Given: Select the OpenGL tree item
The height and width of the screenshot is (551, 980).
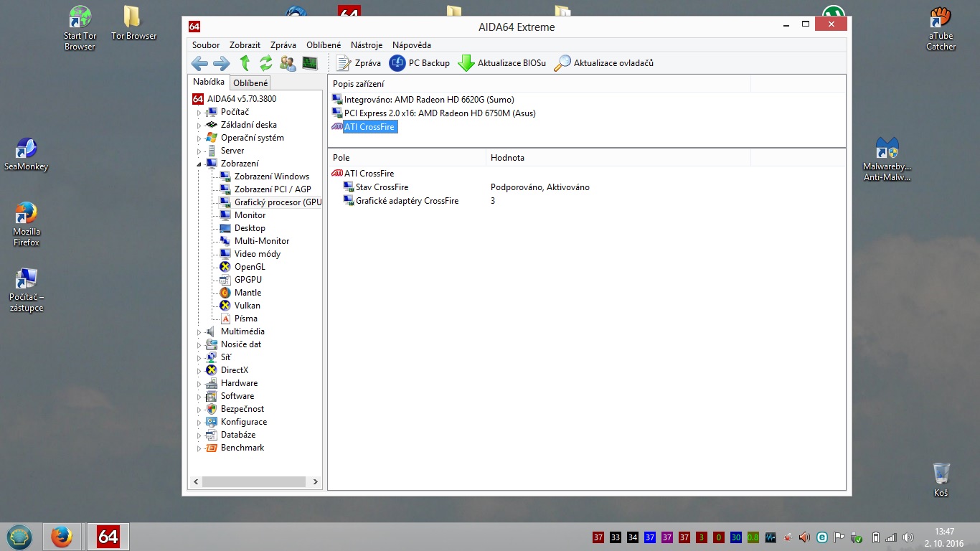Looking at the screenshot, I should [x=249, y=267].
